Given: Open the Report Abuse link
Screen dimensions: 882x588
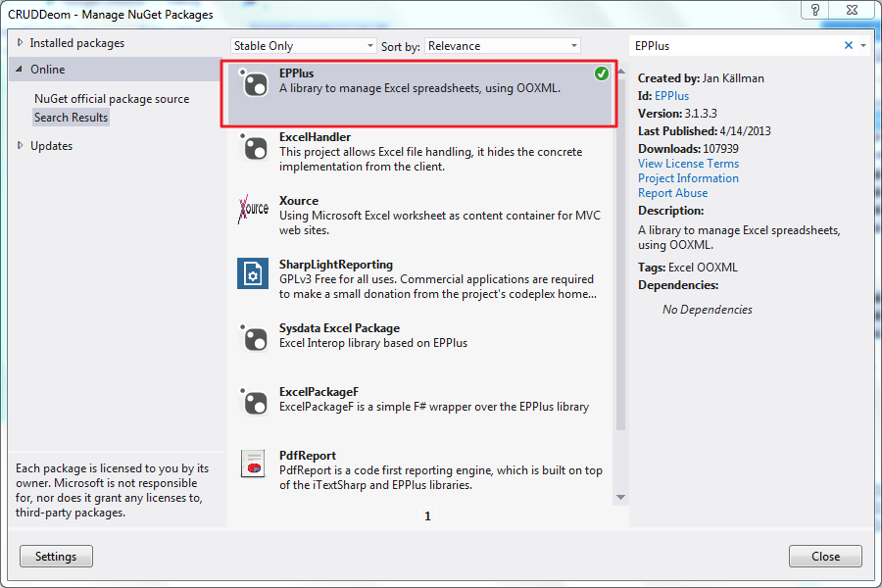Looking at the screenshot, I should [x=672, y=193].
